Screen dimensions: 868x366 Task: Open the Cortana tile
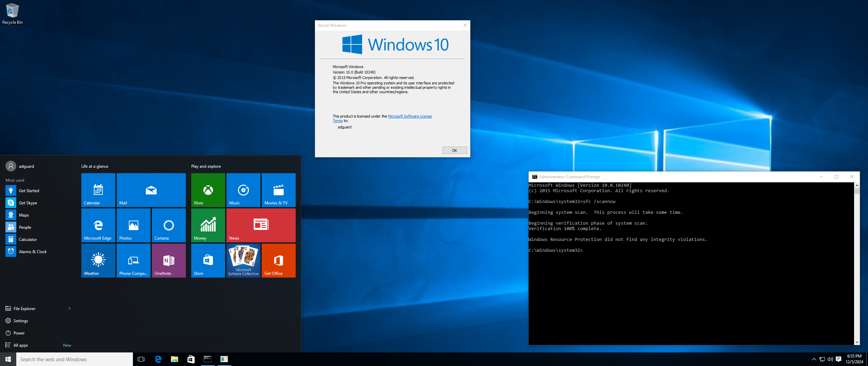click(169, 225)
